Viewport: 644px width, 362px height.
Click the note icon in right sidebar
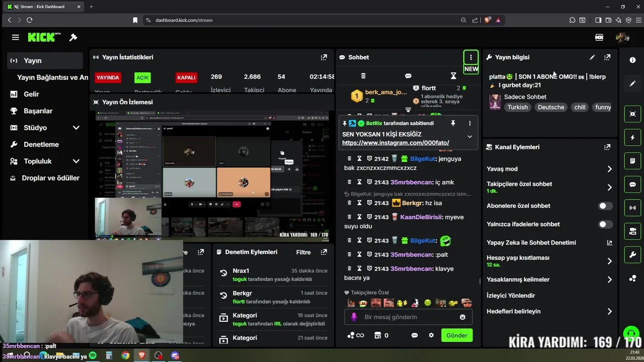(x=632, y=161)
